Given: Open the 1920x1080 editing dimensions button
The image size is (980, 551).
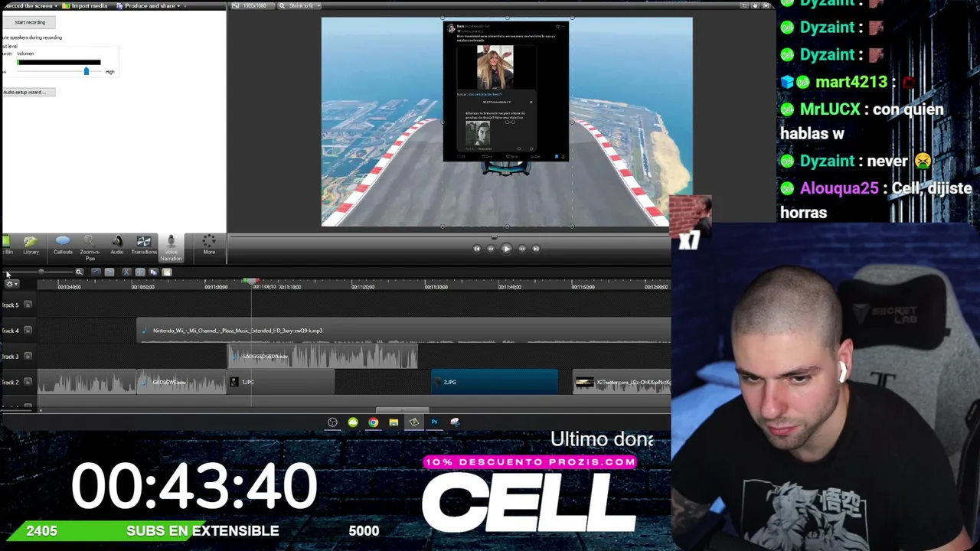Looking at the screenshot, I should (253, 6).
